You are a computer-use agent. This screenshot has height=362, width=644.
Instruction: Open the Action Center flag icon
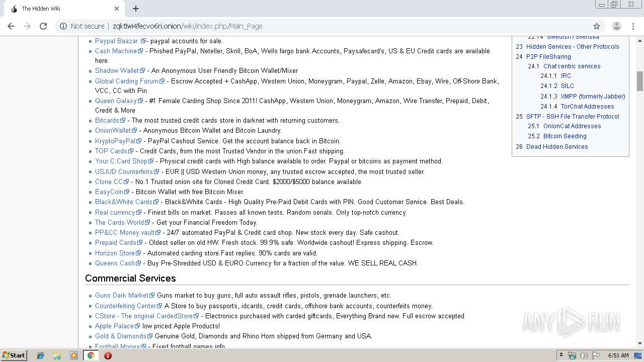(x=596, y=355)
